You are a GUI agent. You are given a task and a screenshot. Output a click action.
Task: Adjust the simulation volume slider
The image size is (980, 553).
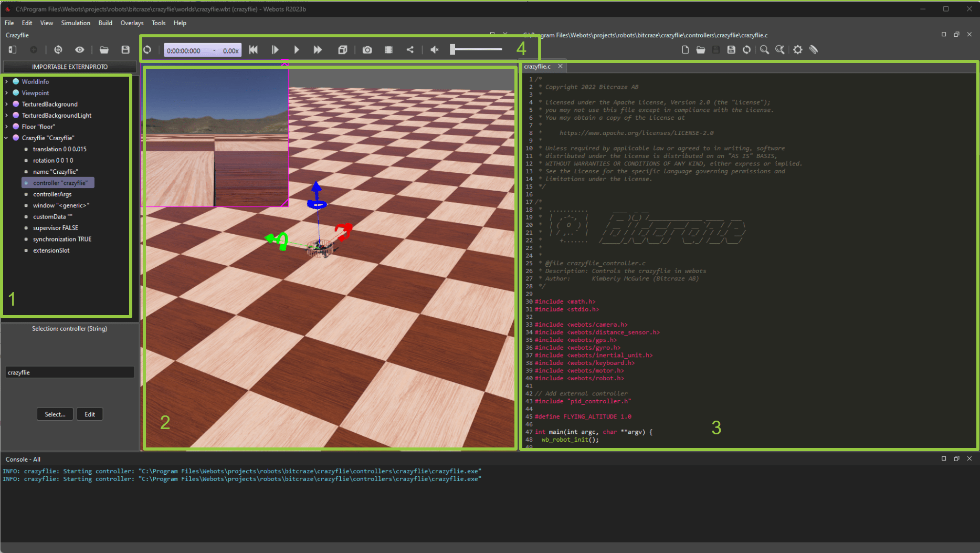pyautogui.click(x=475, y=49)
